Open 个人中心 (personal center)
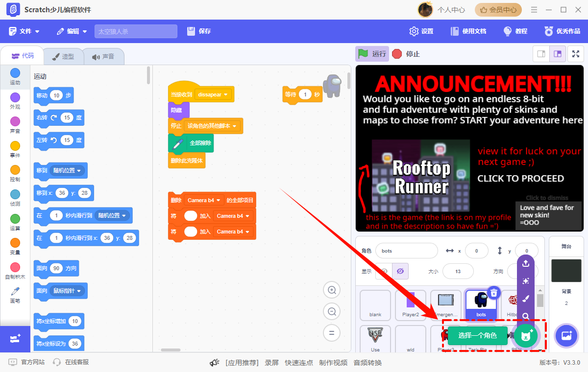Image resolution: width=588 pixels, height=372 pixels. point(451,10)
